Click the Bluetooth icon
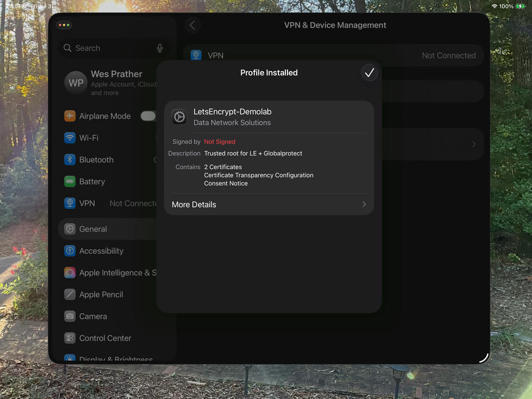 (70, 159)
